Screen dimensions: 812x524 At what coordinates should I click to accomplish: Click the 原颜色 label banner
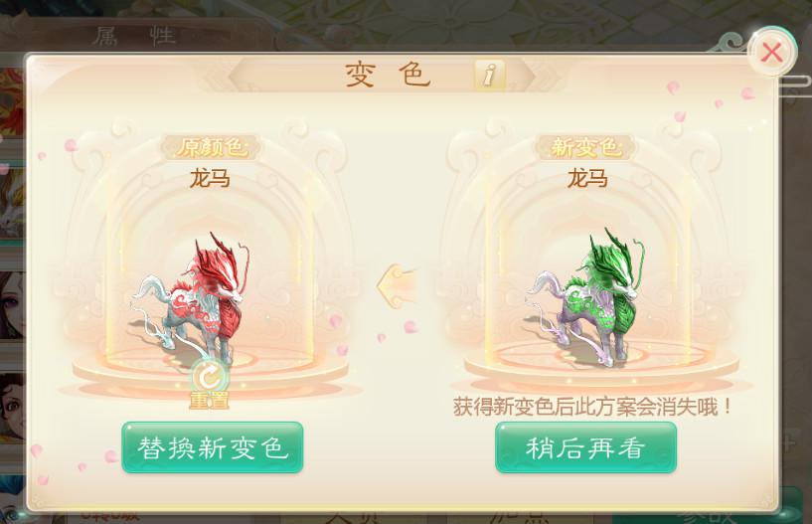pos(211,148)
